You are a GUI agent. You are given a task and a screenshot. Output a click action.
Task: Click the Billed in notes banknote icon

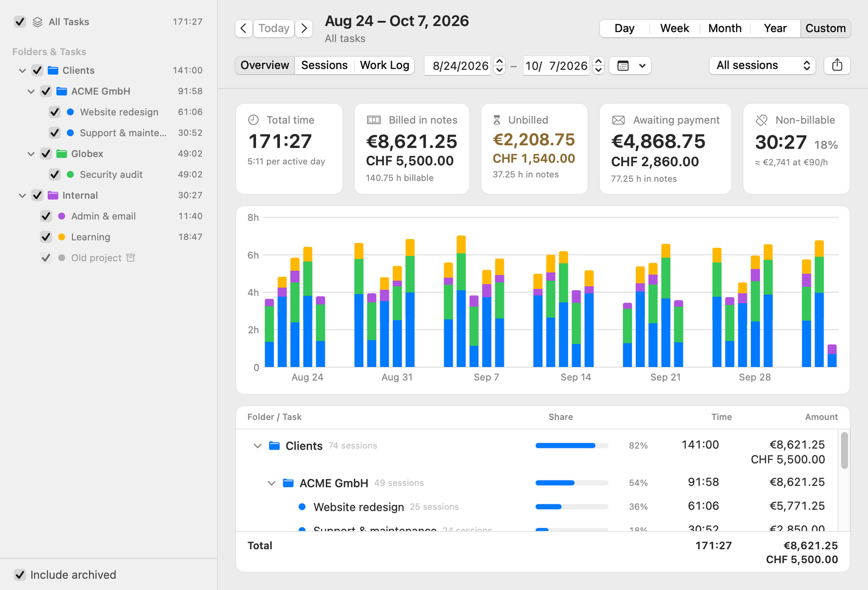374,120
